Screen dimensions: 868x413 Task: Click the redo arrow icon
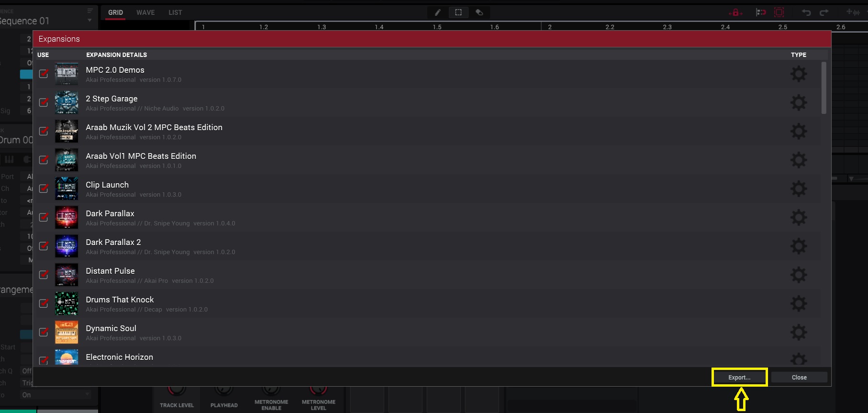click(x=824, y=12)
